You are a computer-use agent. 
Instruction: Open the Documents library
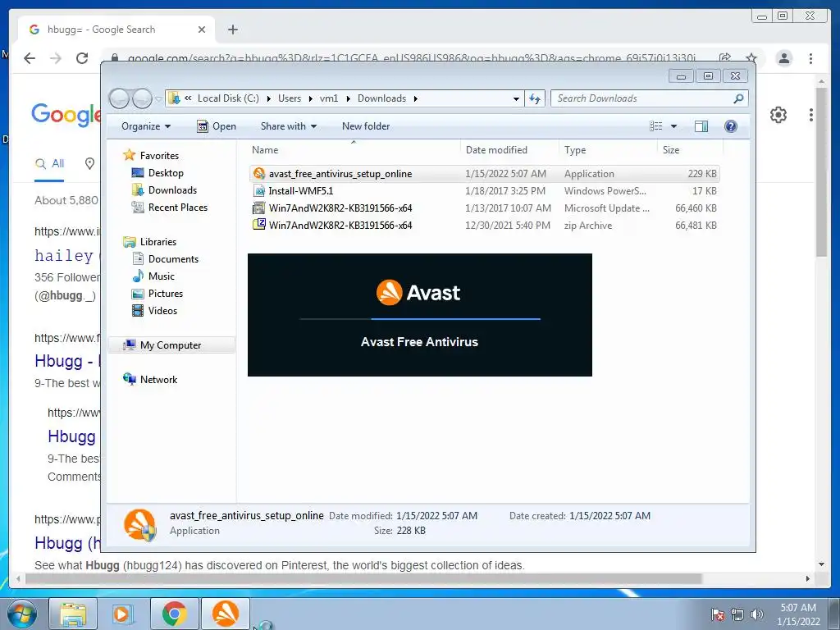(174, 258)
